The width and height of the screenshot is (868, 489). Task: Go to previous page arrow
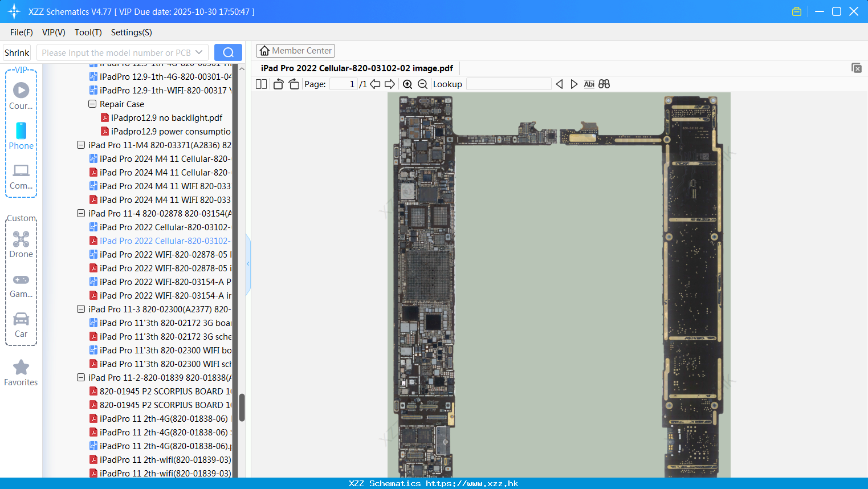point(375,84)
